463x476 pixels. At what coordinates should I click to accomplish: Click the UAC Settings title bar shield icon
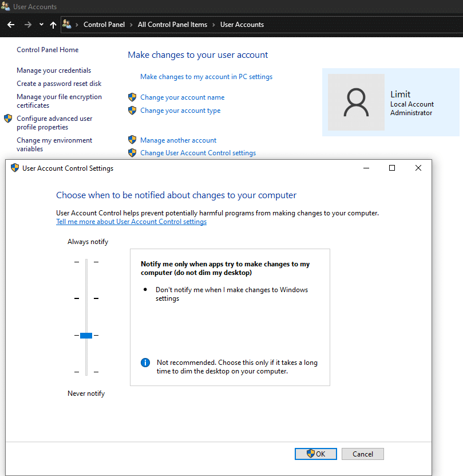pos(15,168)
